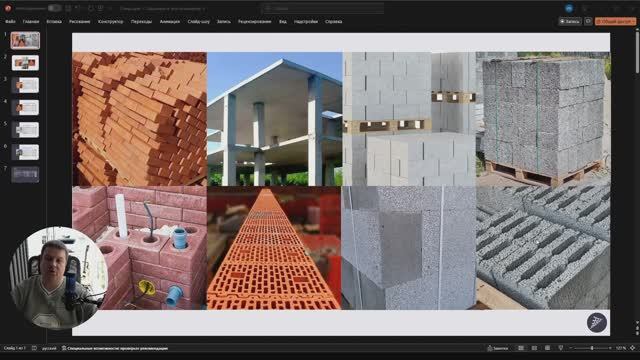Click fit slide to window icon
This screenshot has width=640, height=360.
(633, 348)
